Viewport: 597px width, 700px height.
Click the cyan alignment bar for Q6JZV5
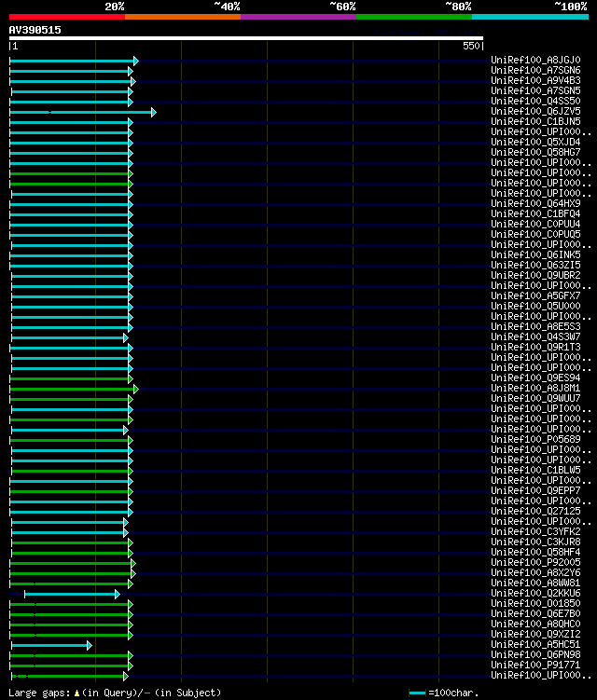[83, 112]
